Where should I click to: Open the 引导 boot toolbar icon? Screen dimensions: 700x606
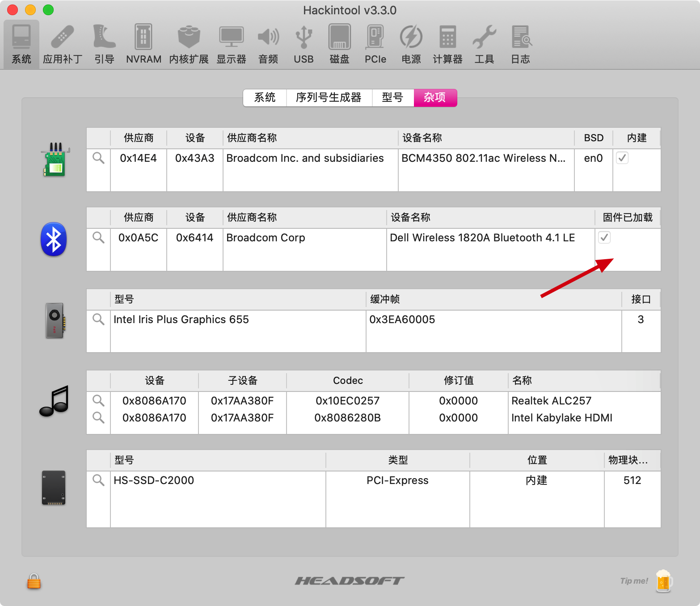(x=104, y=44)
